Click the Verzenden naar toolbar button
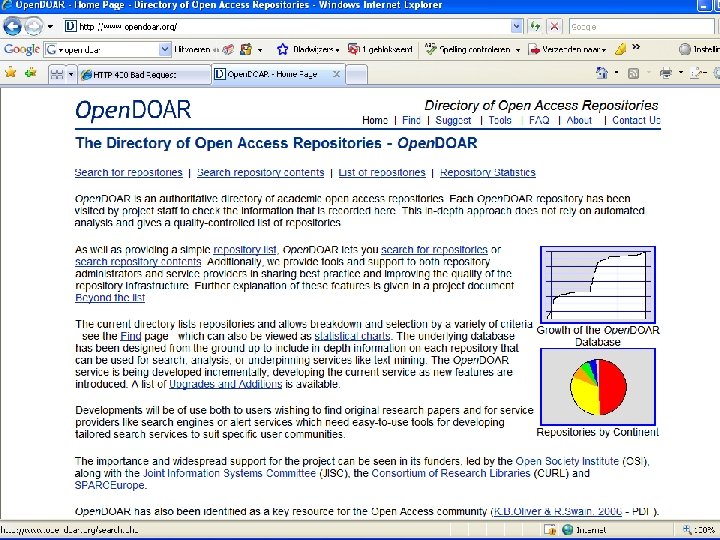The width and height of the screenshot is (720, 540). point(568,49)
